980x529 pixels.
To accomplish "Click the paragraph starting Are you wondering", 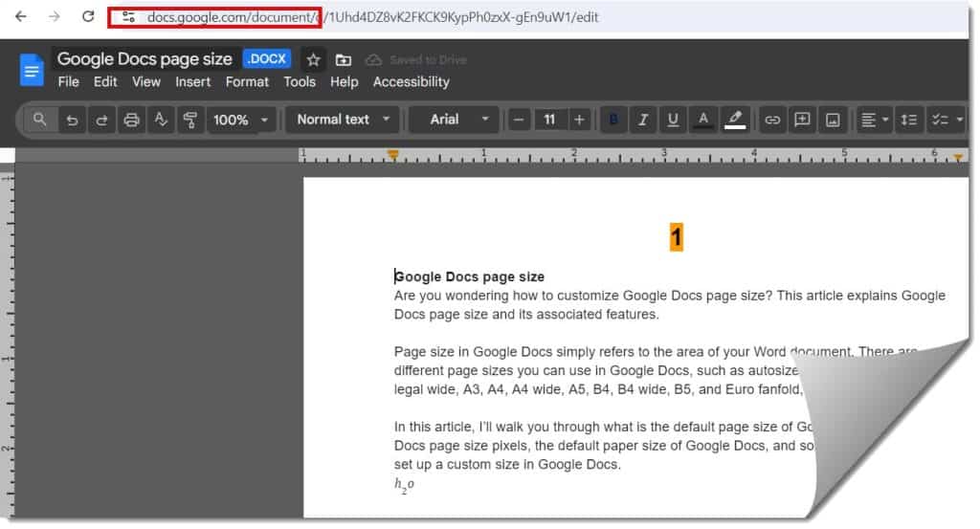I will (x=669, y=305).
